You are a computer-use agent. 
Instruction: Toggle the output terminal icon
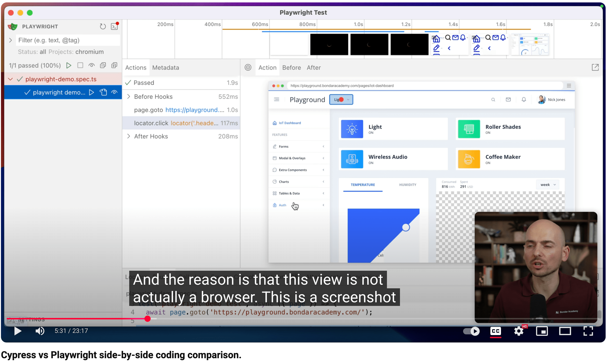(115, 27)
